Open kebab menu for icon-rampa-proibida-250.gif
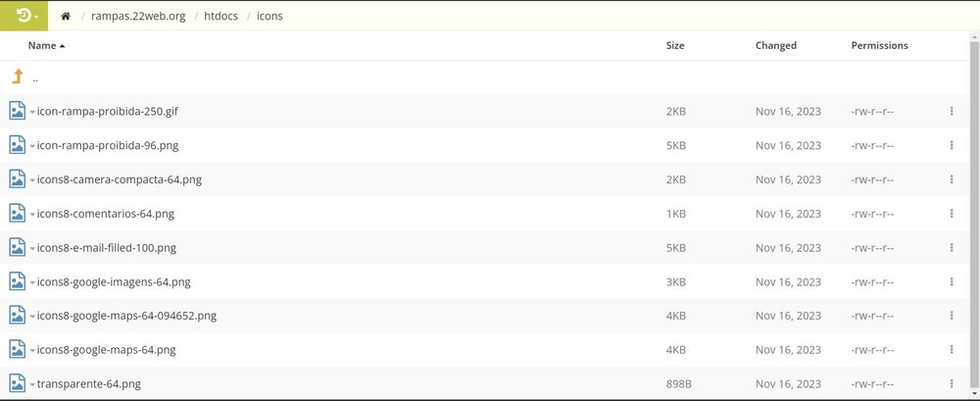This screenshot has height=401, width=980. pos(952,112)
